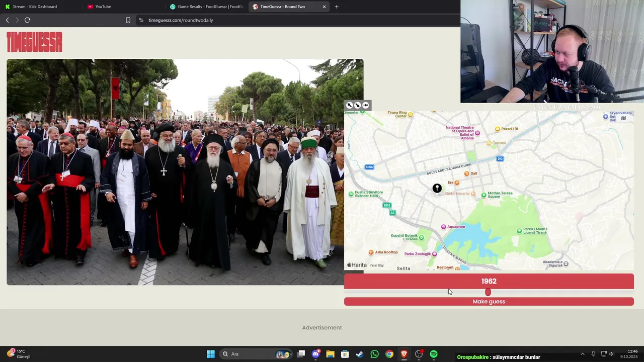The height and width of the screenshot is (362, 644).
Task: Click the volume icon in system tray
Action: (x=612, y=354)
